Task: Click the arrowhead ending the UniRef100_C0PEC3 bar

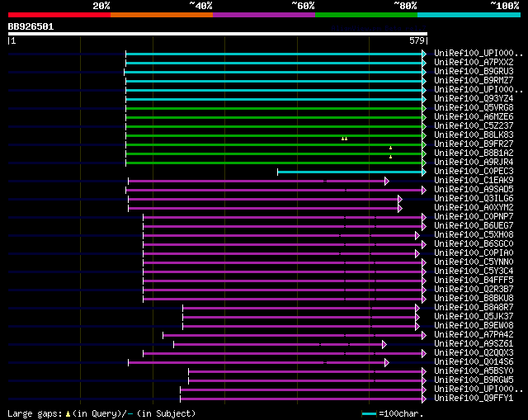Action: coord(424,172)
